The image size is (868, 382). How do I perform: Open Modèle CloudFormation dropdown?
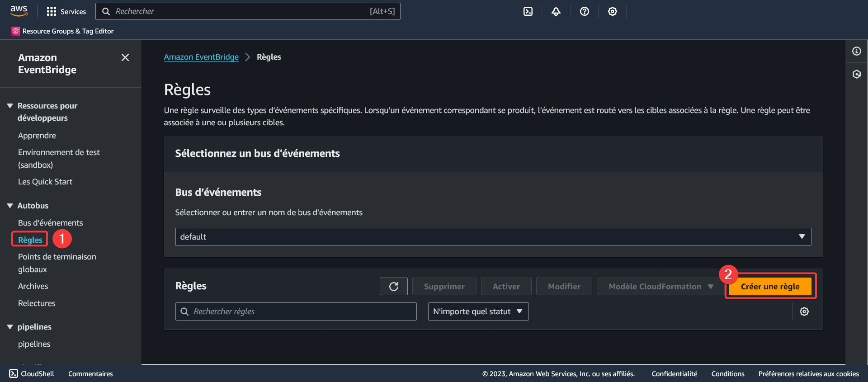coord(660,287)
